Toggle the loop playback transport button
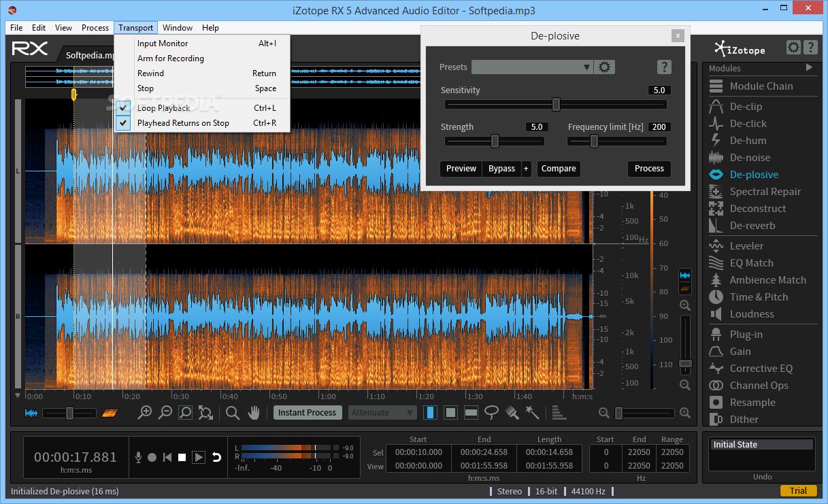The image size is (828, 504). (x=216, y=457)
